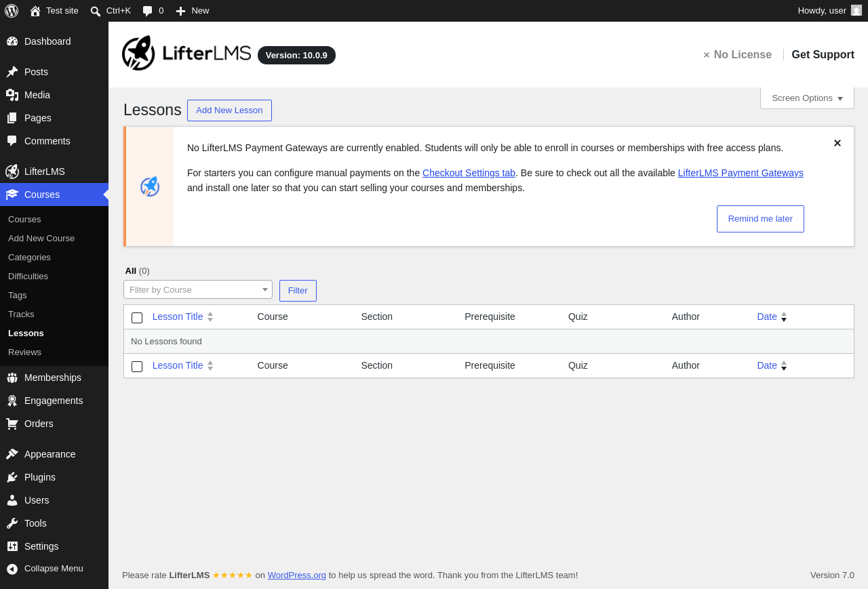868x589 pixels.
Task: Open Add New Course submenu item
Action: 41,239
